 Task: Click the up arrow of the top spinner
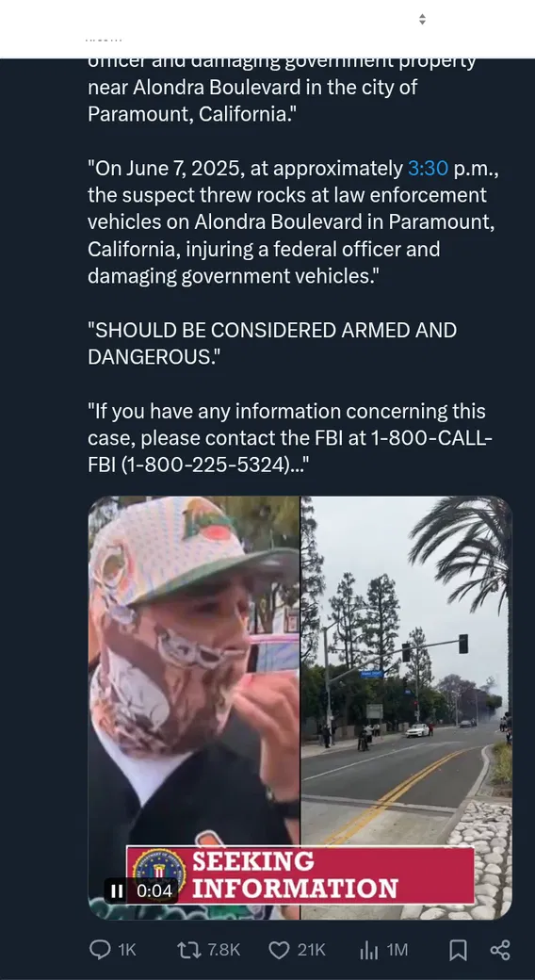click(423, 16)
